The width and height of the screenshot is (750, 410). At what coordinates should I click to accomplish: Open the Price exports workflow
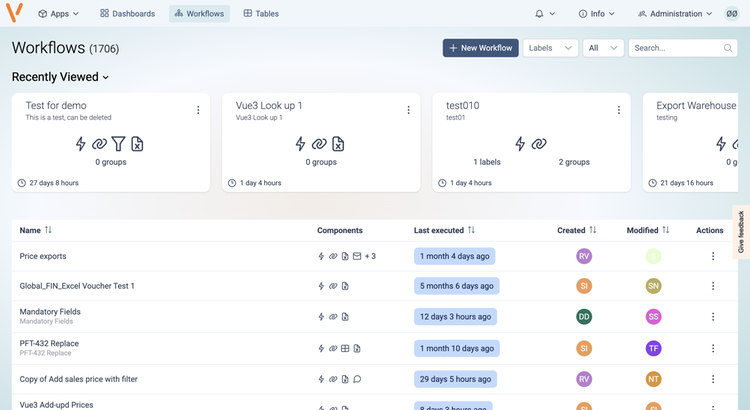pyautogui.click(x=43, y=256)
